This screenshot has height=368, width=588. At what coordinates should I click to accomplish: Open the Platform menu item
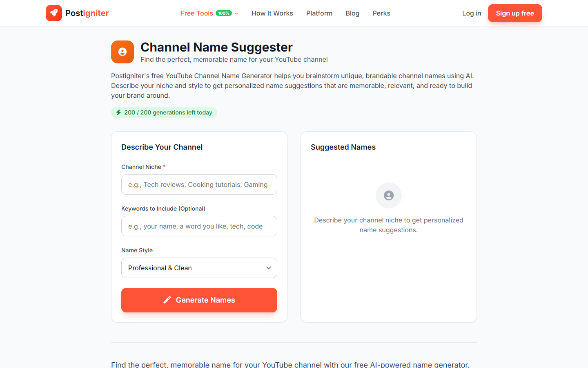319,13
